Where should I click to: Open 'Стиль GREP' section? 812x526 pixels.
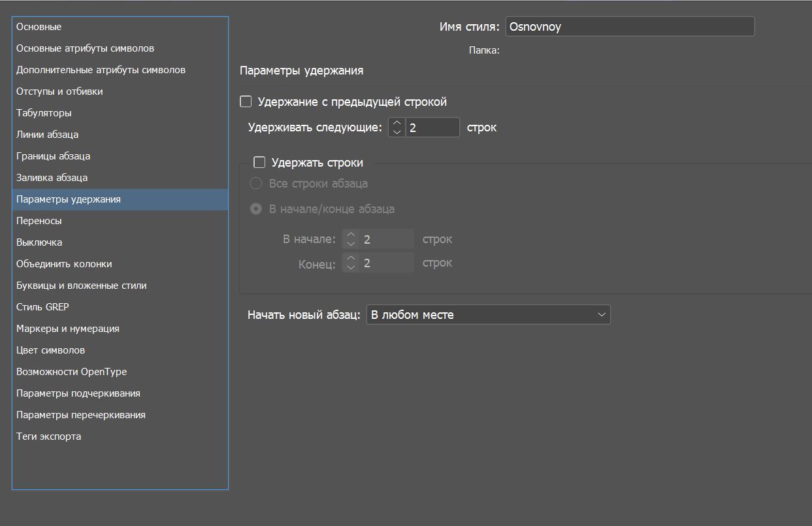(42, 307)
